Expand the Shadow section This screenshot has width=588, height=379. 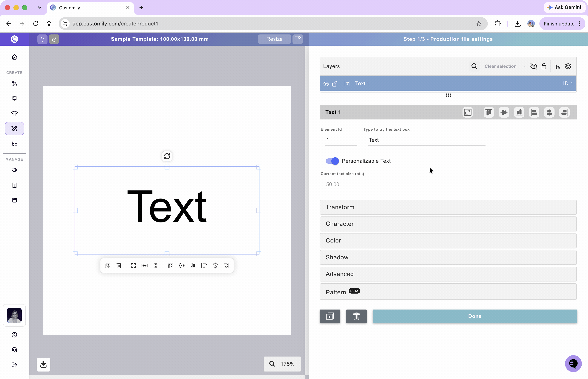click(x=448, y=257)
